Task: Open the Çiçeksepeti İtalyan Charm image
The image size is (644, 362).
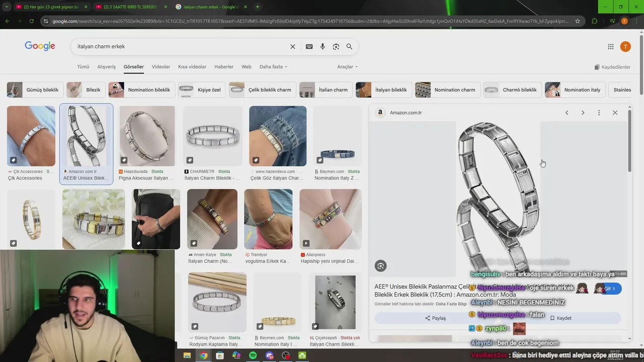Action: pos(335,302)
